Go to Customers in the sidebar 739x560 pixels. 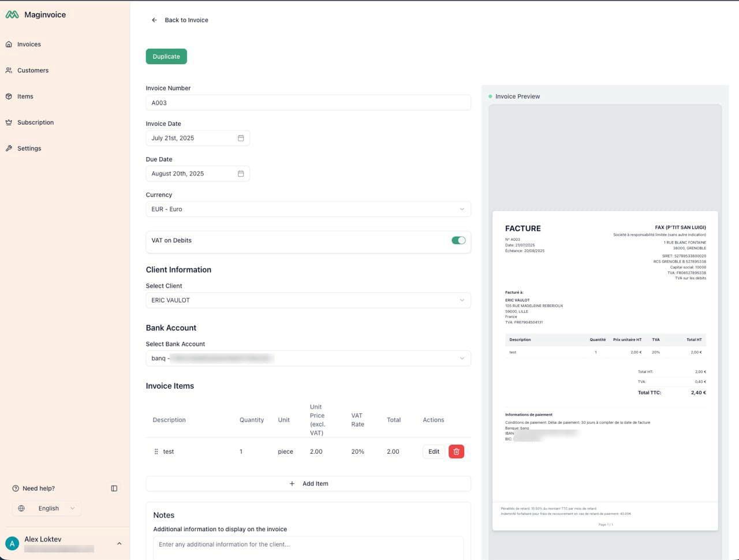click(33, 70)
